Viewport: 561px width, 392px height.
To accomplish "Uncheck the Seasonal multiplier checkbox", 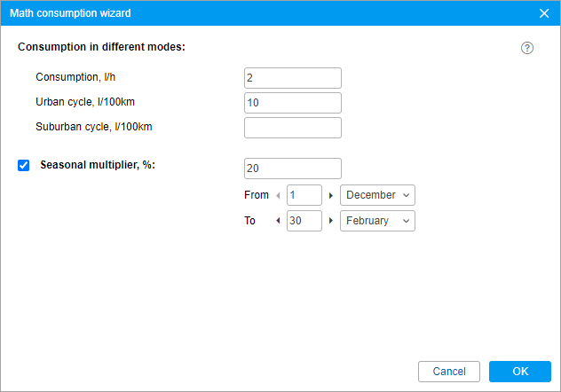I will pyautogui.click(x=24, y=166).
